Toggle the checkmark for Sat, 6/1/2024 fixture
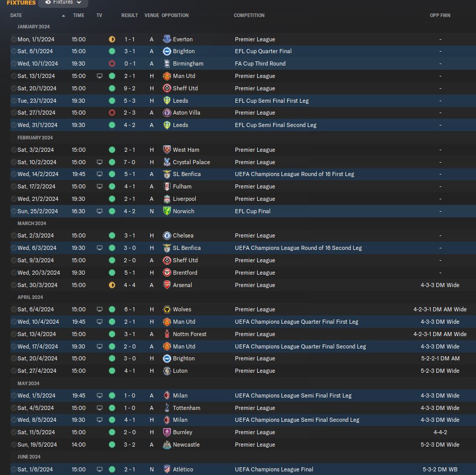Image resolution: width=476 pixels, height=475 pixels. click(13, 51)
